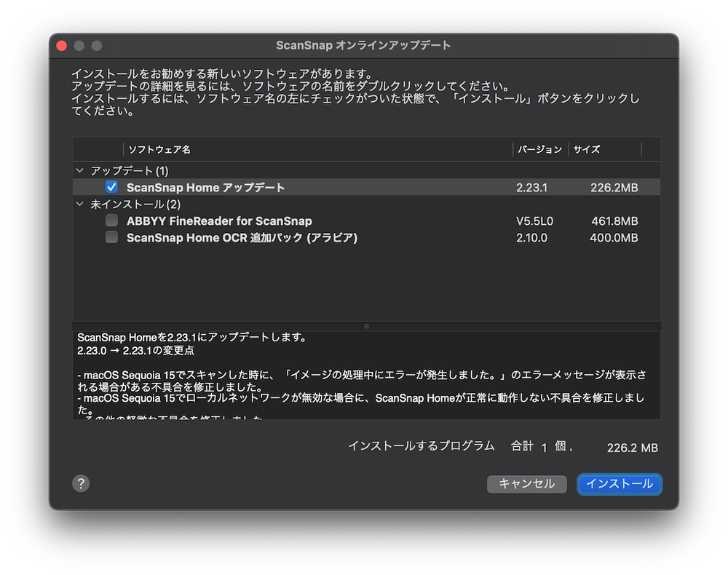
Task: Open the help question mark button
Action: (81, 483)
